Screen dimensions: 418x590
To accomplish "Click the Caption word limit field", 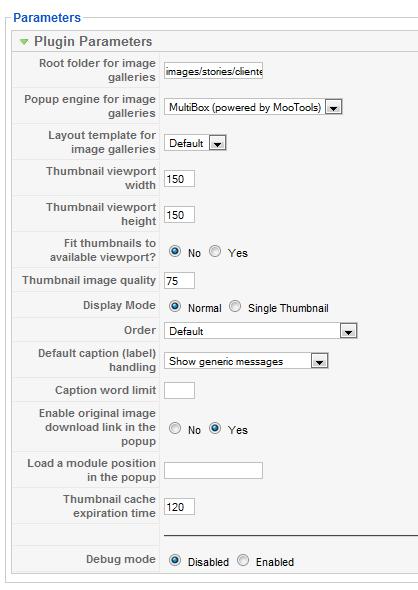I will 179,390.
